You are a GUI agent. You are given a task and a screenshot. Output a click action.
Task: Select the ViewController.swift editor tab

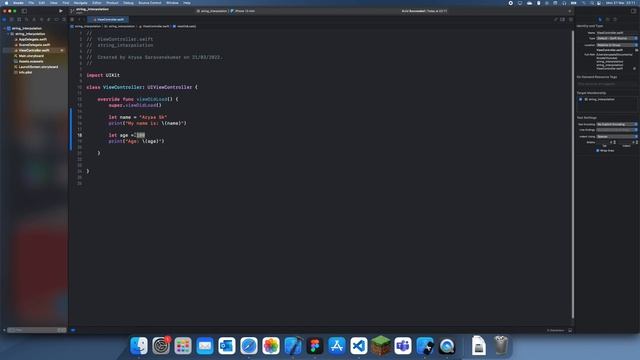coord(108,19)
